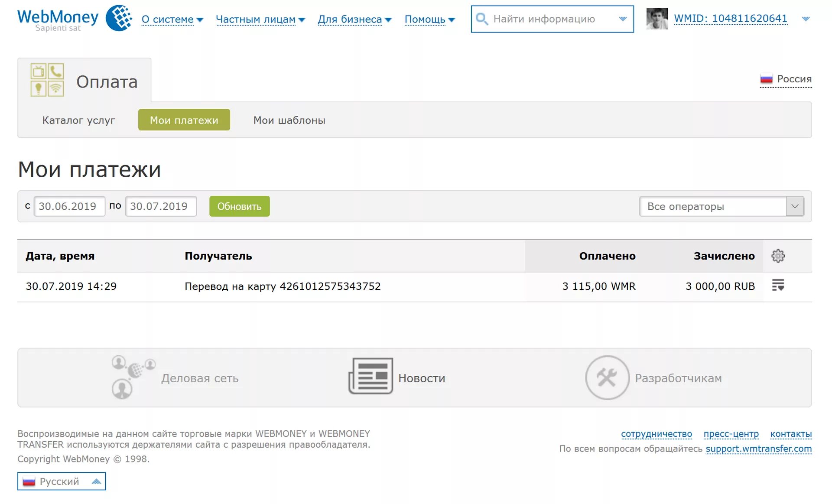Open the сотрудничество link
The image size is (832, 504).
point(656,434)
